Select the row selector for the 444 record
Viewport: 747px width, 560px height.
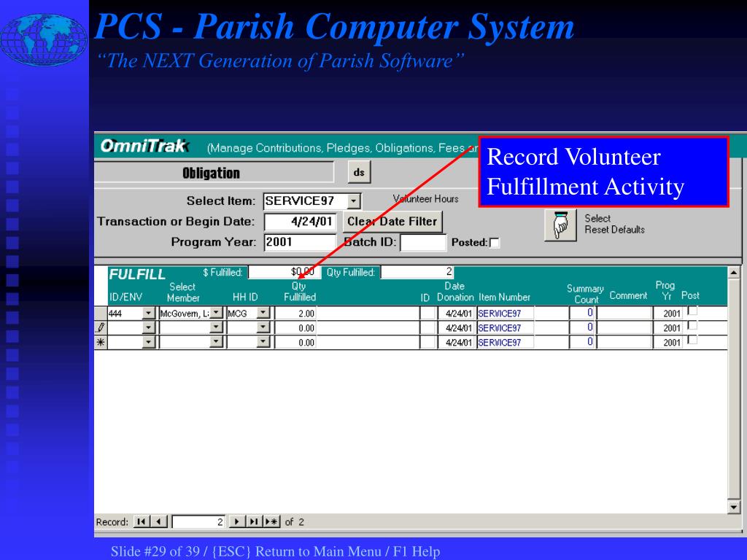(101, 314)
